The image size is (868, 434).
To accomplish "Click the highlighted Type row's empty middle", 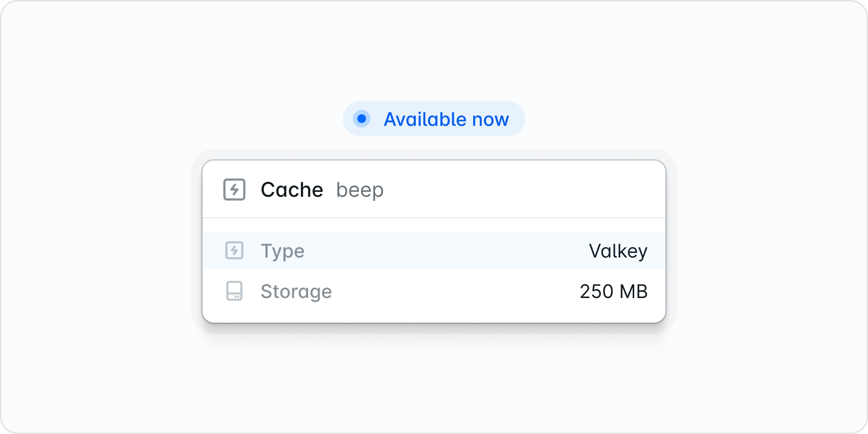I will 444,251.
